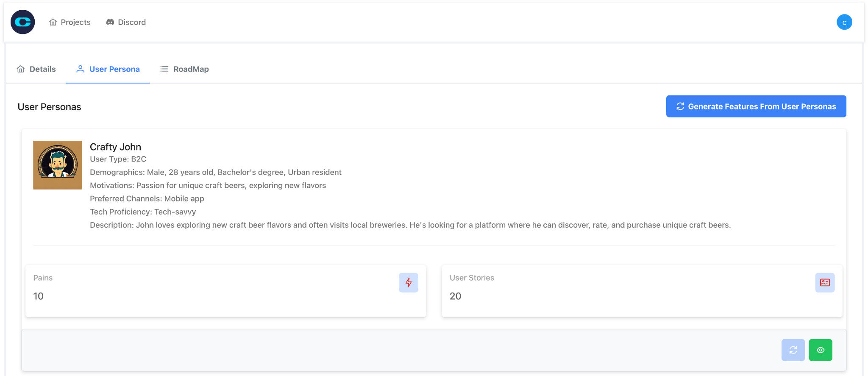View persona with the green eye button
Viewport: 868px width, 376px height.
tap(820, 350)
